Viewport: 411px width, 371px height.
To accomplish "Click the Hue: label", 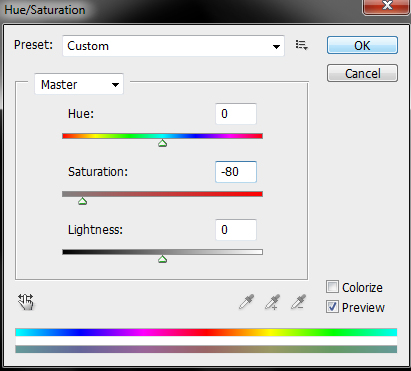I will 81,114.
